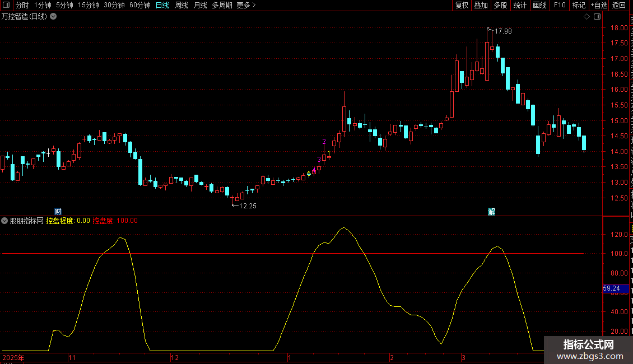Image resolution: width=633 pixels, height=364 pixels.
Task: Click the diamond icon in chart corner
Action: pyautogui.click(x=587, y=17)
